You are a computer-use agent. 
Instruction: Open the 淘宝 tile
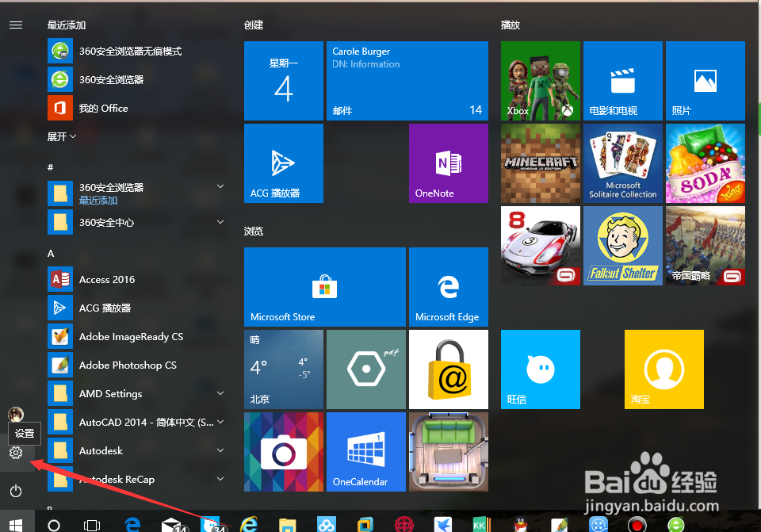tap(664, 369)
